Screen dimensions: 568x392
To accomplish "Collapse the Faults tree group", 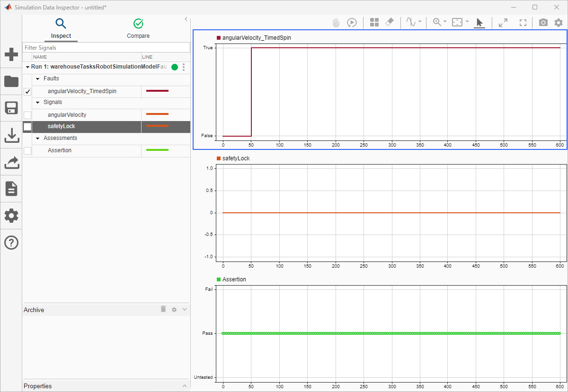I will coord(38,78).
